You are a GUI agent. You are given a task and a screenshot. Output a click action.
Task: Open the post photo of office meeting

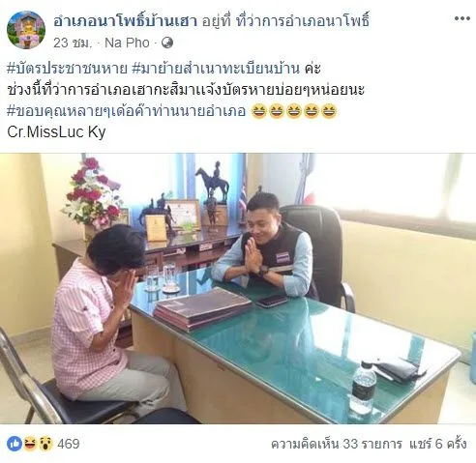coord(238,288)
